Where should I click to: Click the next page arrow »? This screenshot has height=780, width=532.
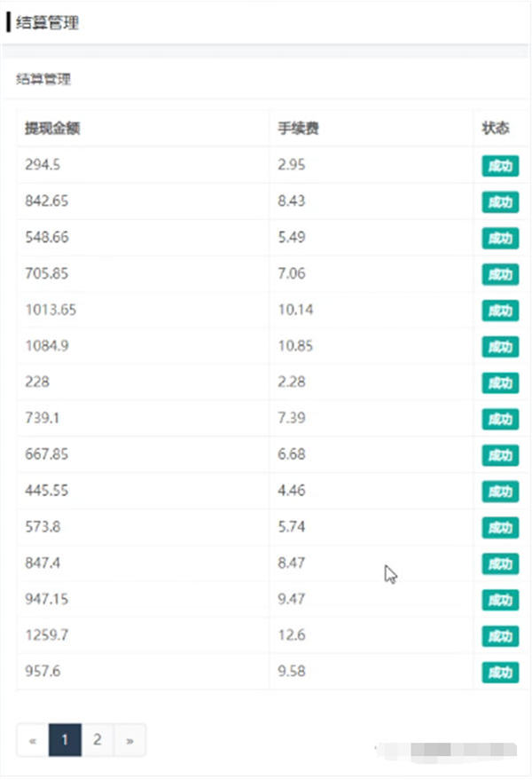click(x=130, y=740)
